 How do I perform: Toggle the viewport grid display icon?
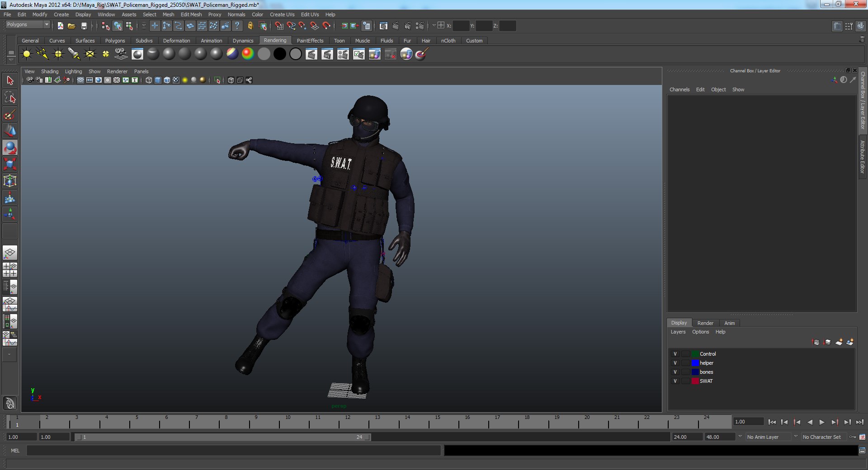click(80, 80)
